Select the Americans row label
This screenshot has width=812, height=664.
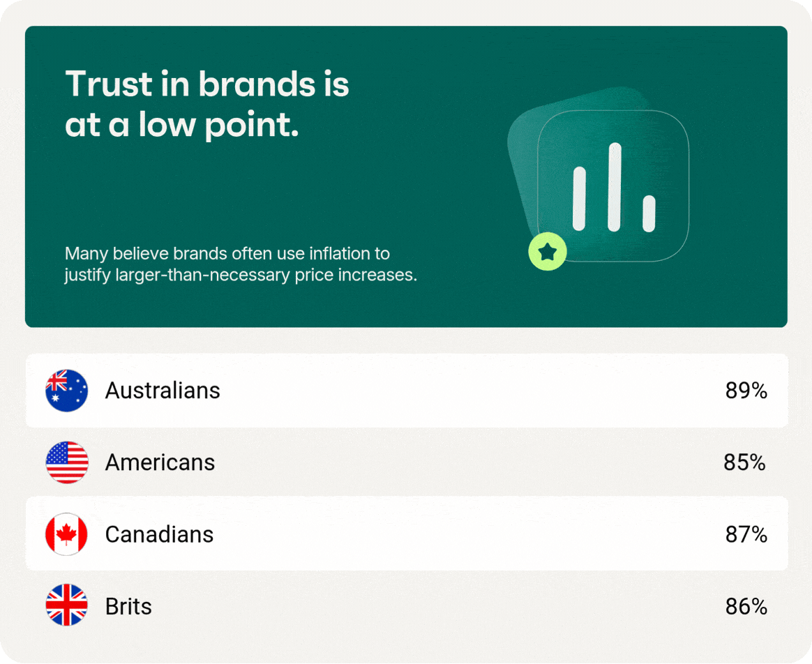[160, 462]
